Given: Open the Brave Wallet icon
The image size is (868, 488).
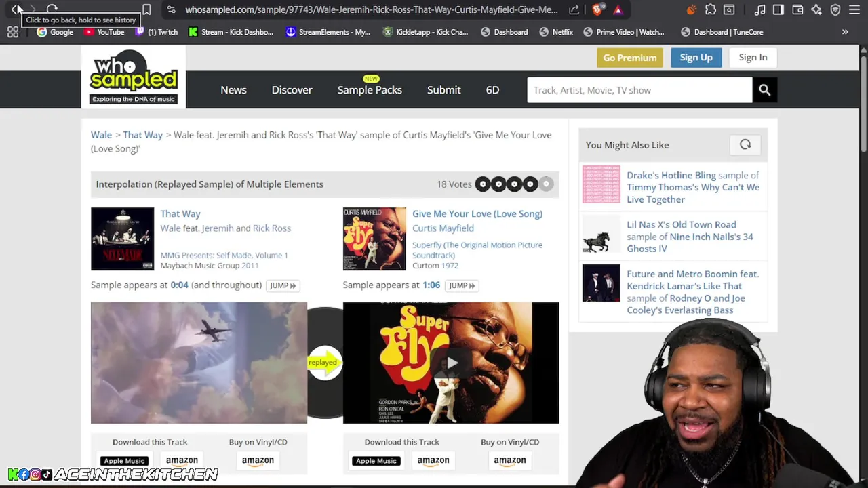Looking at the screenshot, I should 797,9.
